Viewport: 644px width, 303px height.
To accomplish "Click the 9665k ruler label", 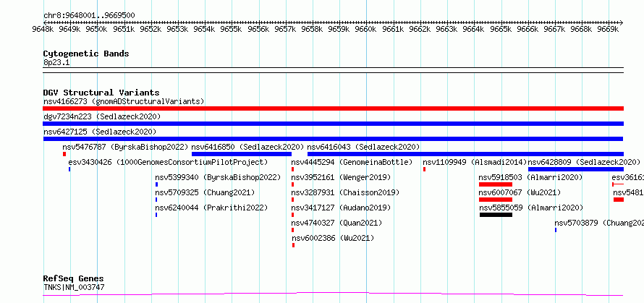I will (500, 29).
